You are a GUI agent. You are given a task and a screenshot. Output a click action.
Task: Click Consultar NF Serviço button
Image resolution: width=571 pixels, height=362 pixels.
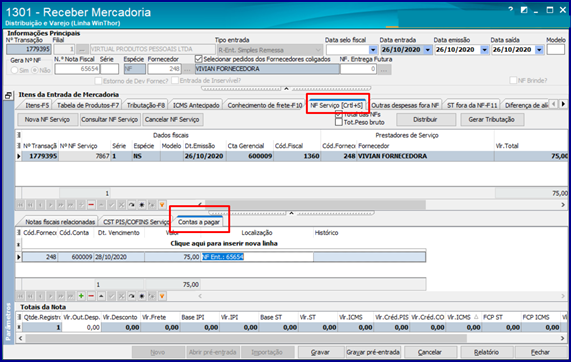110,119
